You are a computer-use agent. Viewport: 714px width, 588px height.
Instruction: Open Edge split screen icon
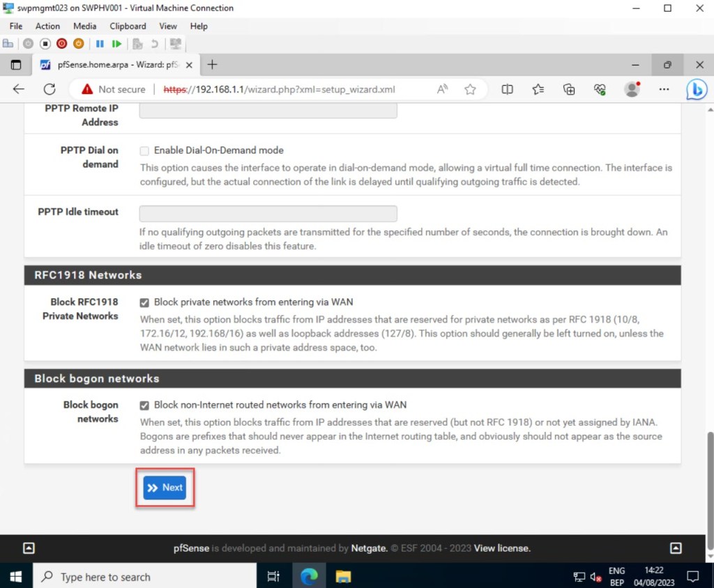[508, 89]
